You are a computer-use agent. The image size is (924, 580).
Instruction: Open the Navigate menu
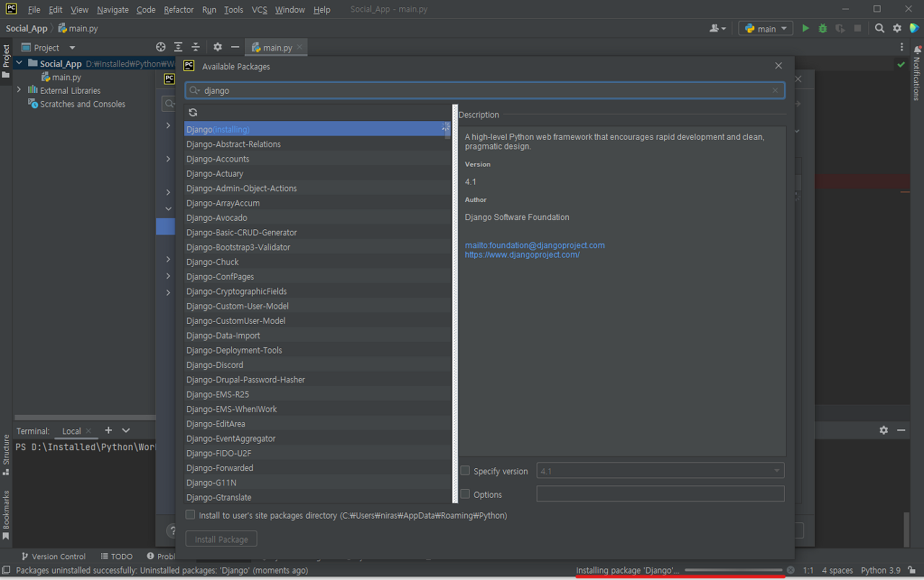click(x=113, y=9)
